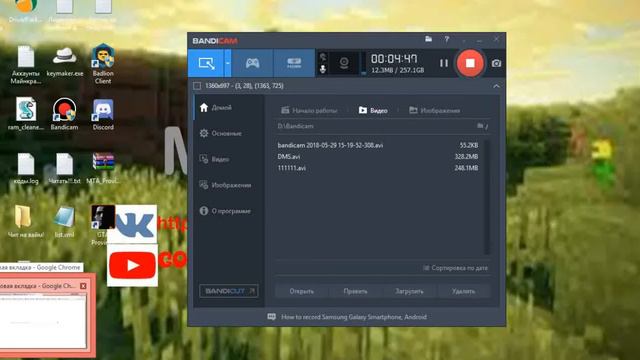
Task: Open Bandicam help question mark
Action: tap(447, 39)
